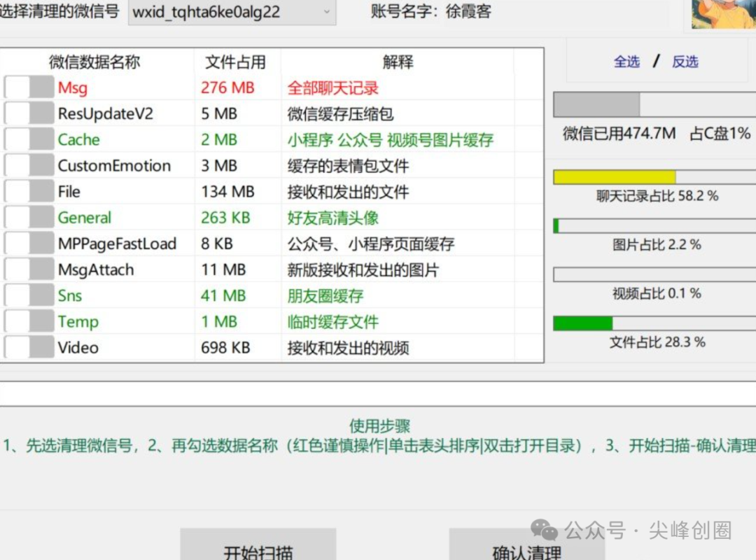
Task: Select the Video data name
Action: (78, 348)
